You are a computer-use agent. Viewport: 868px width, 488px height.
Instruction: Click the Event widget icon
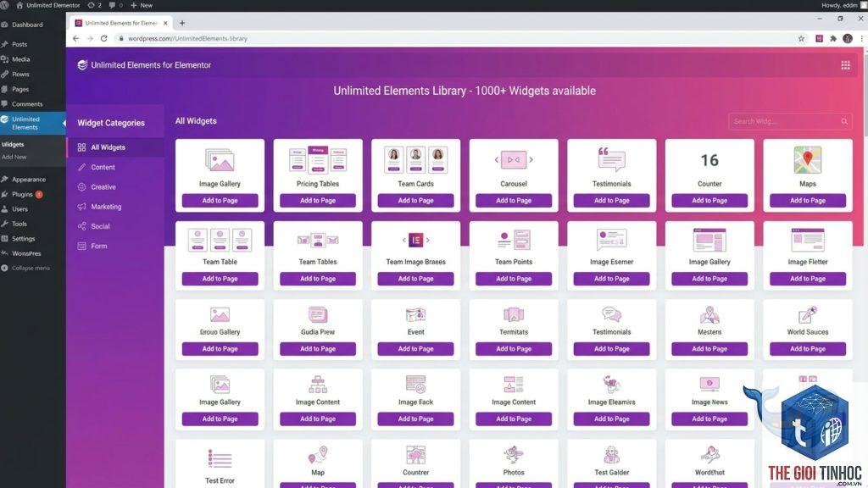pos(415,315)
